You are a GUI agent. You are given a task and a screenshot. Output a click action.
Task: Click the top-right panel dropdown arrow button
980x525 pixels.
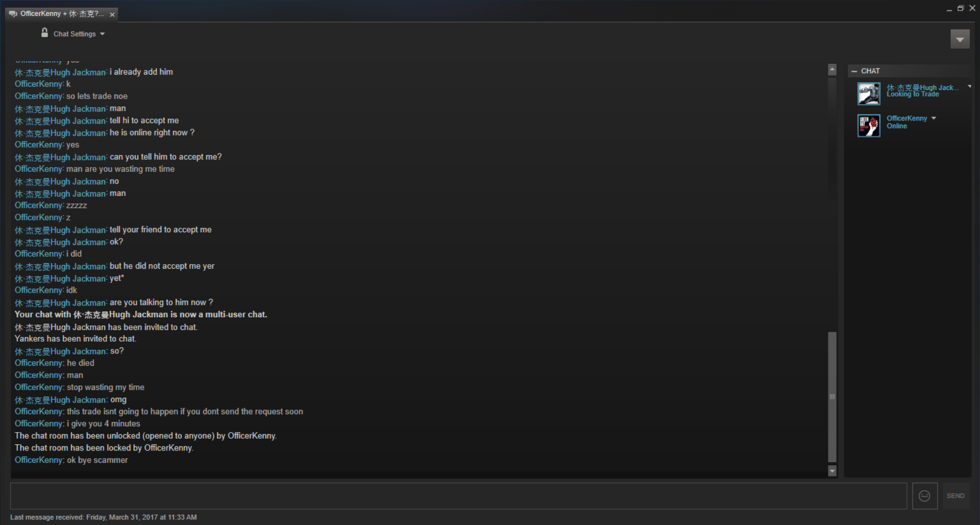click(x=960, y=39)
